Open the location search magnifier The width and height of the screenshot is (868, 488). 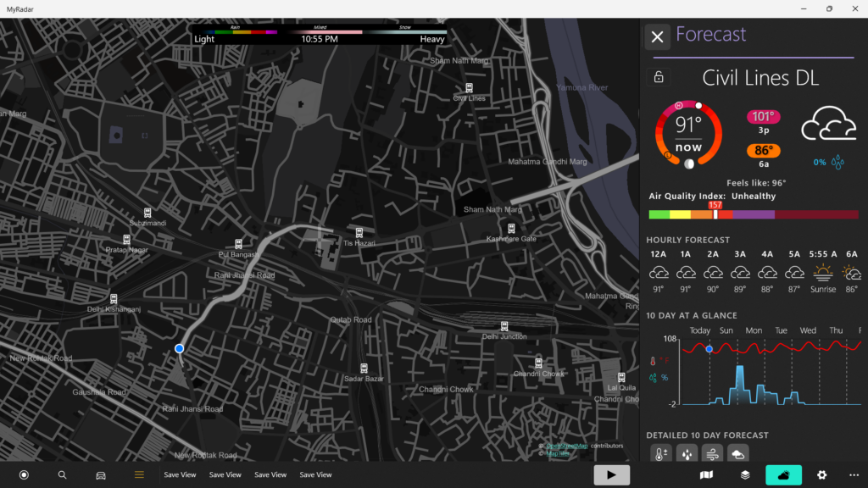(62, 474)
